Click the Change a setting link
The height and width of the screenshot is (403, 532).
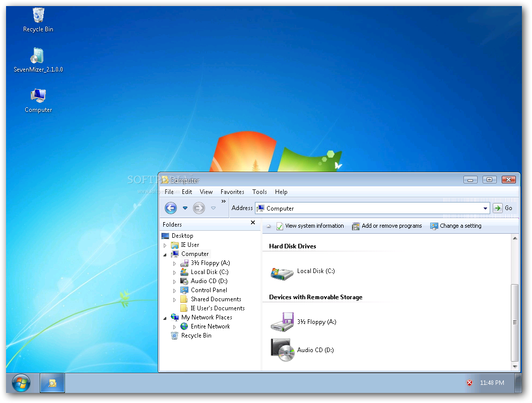[461, 226]
